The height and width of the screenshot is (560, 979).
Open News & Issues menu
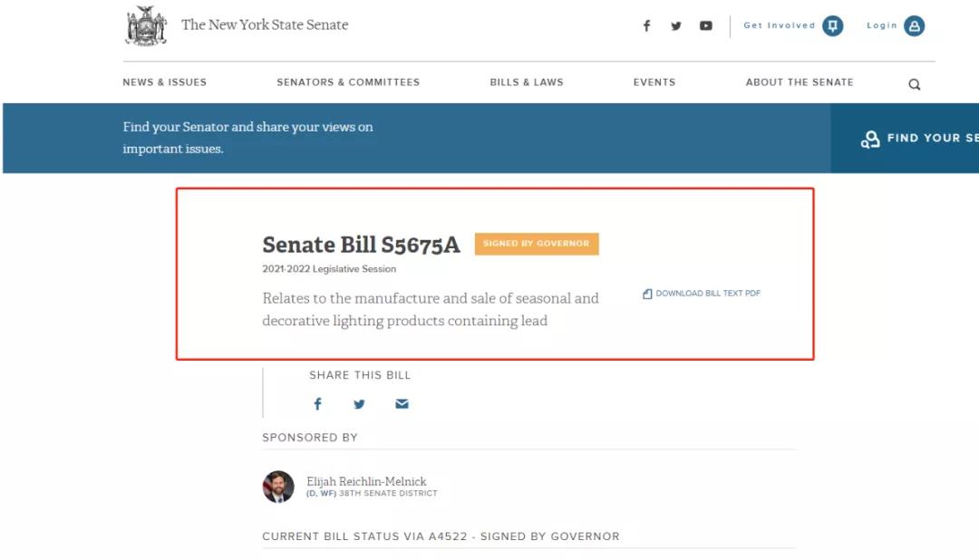click(x=165, y=82)
